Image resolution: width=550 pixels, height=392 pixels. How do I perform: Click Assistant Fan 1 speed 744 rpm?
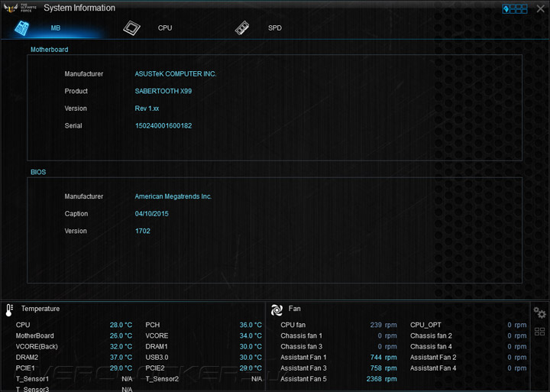(x=383, y=358)
